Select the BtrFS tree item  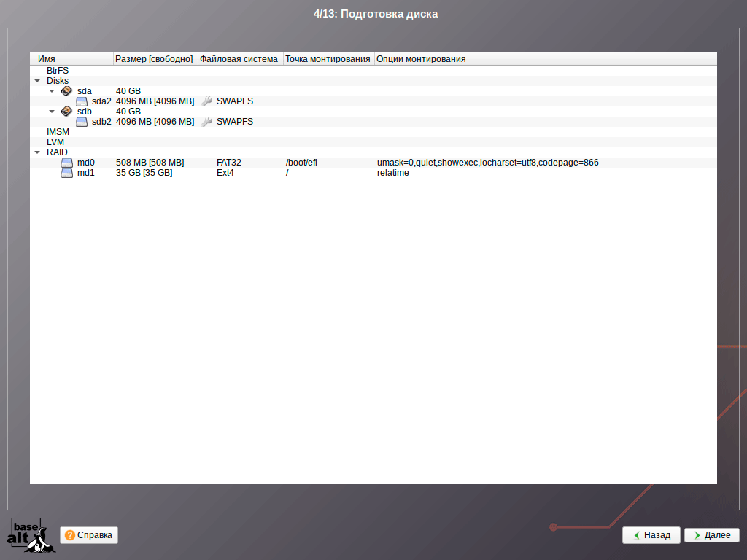(58, 71)
